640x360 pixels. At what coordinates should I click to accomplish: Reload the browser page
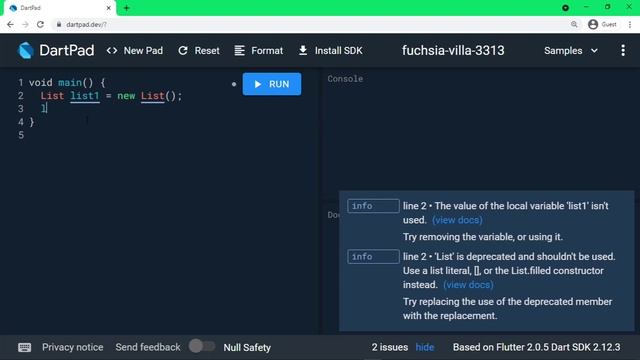[x=40, y=24]
